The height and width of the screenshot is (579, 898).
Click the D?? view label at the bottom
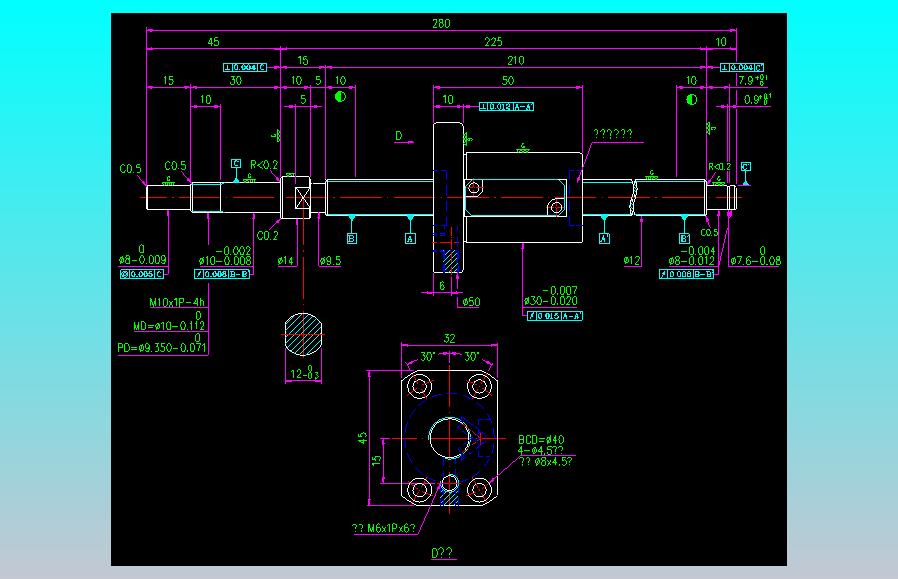(442, 553)
